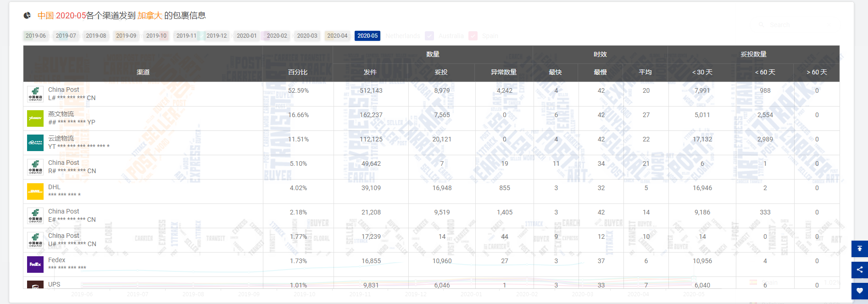
Task: Click the China Post logo in the L# row
Action: coord(35,94)
